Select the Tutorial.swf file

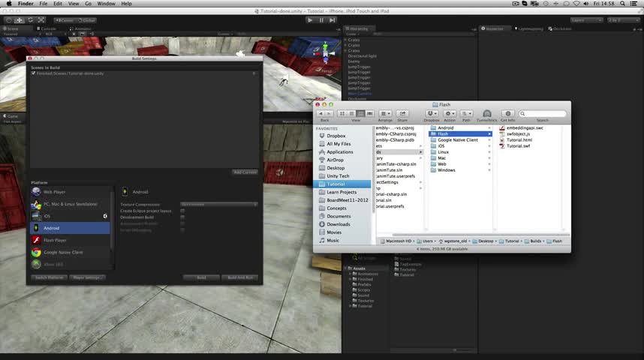pyautogui.click(x=518, y=146)
